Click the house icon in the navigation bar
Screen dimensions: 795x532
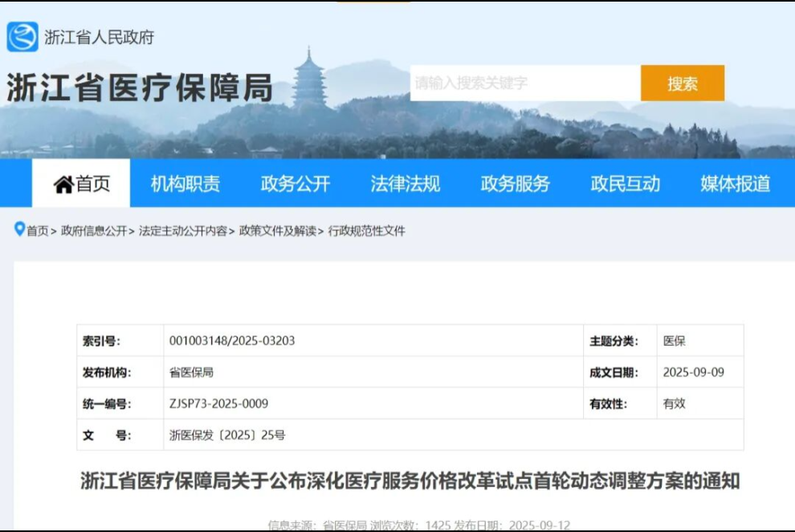63,185
